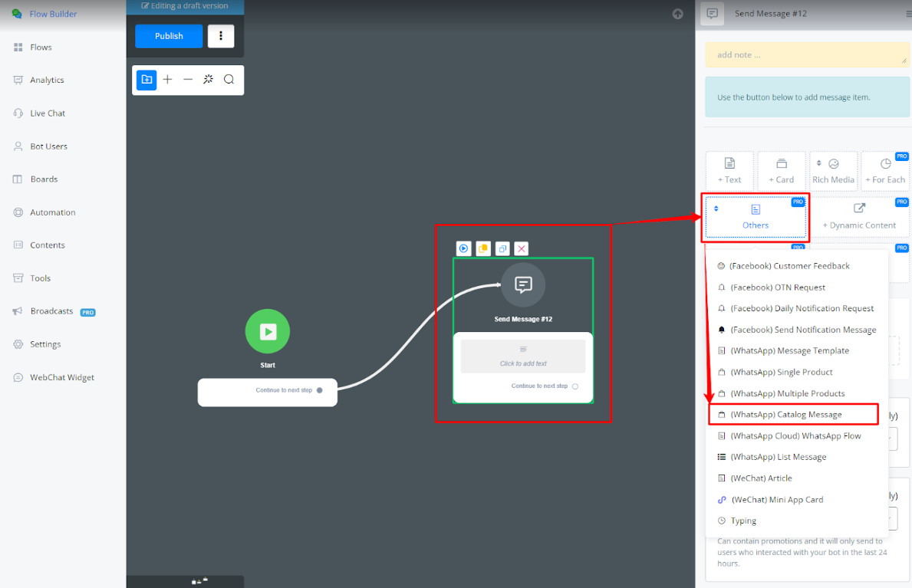
Task: Open Analytics in the left sidebar
Action: [x=47, y=80]
